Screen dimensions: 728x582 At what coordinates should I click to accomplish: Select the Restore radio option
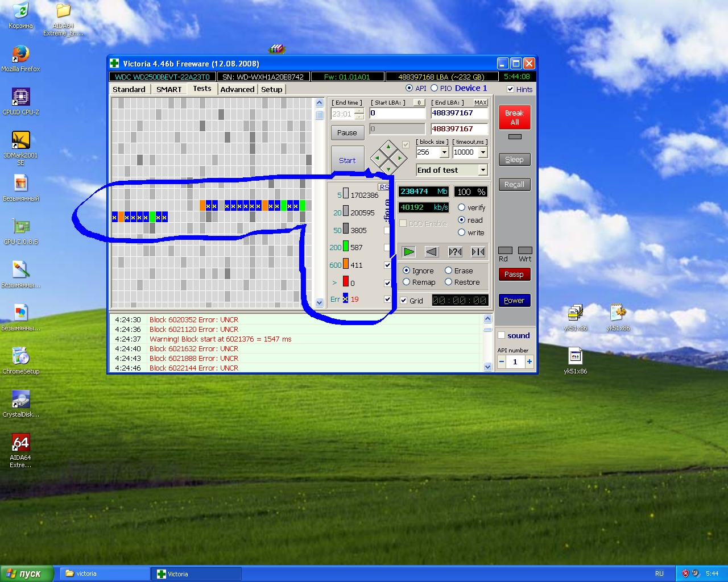point(448,282)
